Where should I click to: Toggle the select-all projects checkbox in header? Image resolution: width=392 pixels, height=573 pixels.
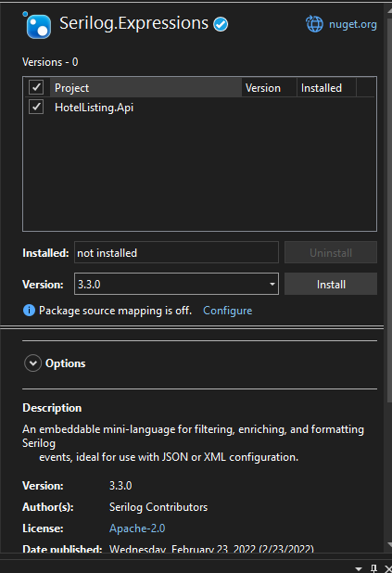tap(36, 87)
